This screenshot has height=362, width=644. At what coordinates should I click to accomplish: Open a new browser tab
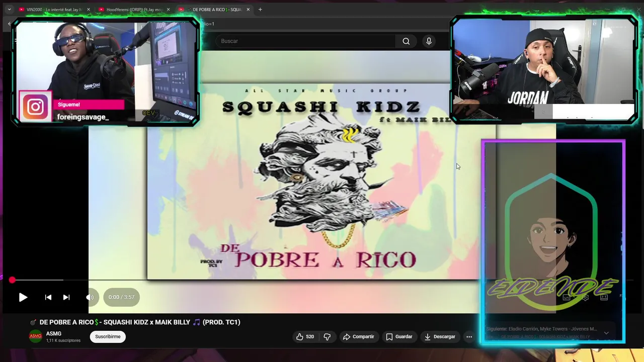coord(260,10)
